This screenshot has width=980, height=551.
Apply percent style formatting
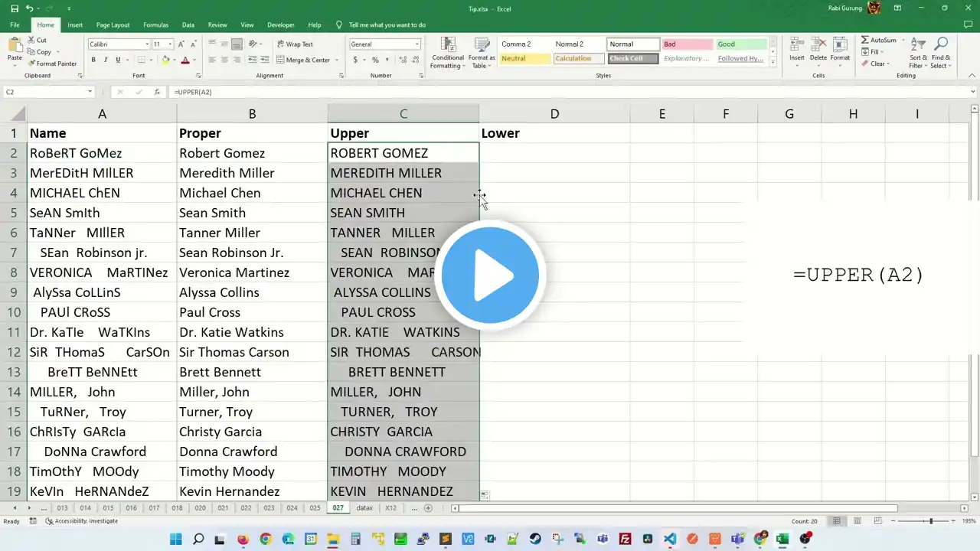tap(375, 60)
